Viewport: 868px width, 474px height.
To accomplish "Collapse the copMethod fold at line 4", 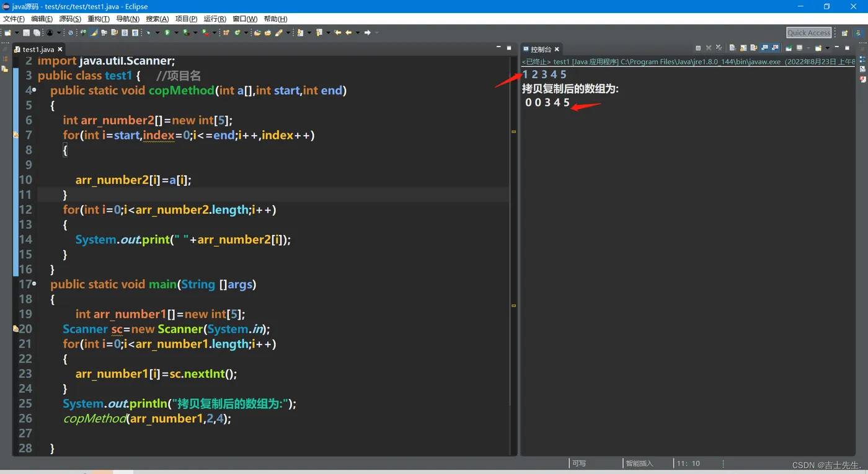I will [34, 90].
